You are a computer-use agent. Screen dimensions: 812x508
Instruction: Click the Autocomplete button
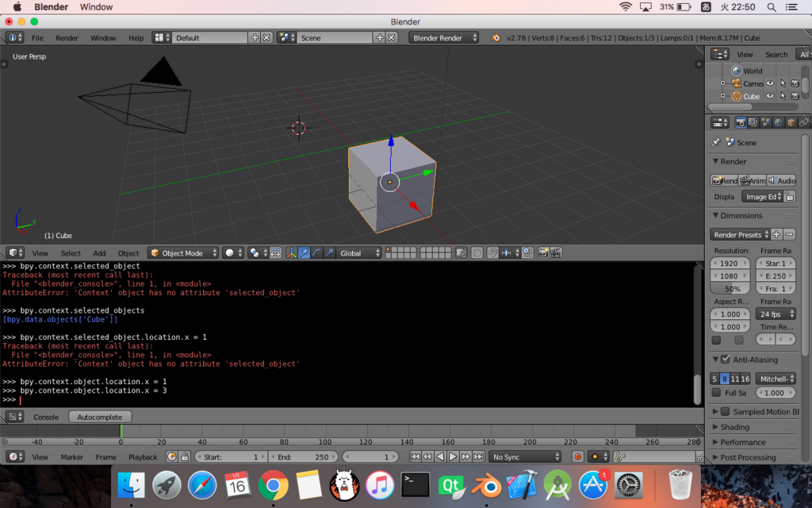click(x=100, y=417)
